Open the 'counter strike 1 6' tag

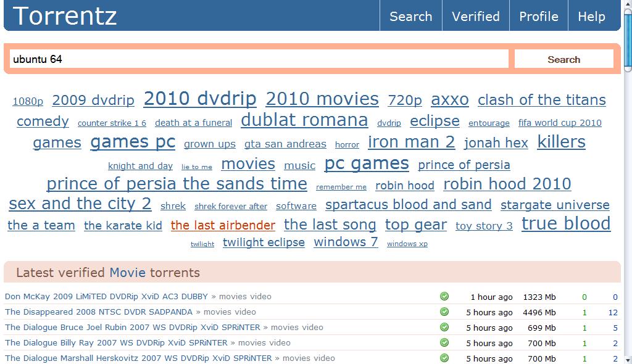(112, 123)
